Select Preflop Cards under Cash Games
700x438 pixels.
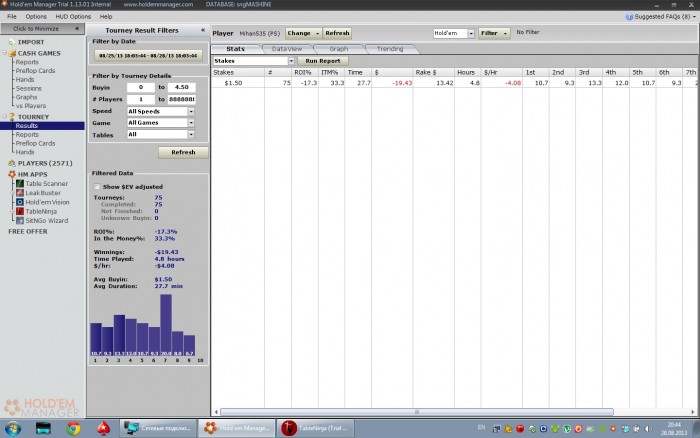click(35, 69)
